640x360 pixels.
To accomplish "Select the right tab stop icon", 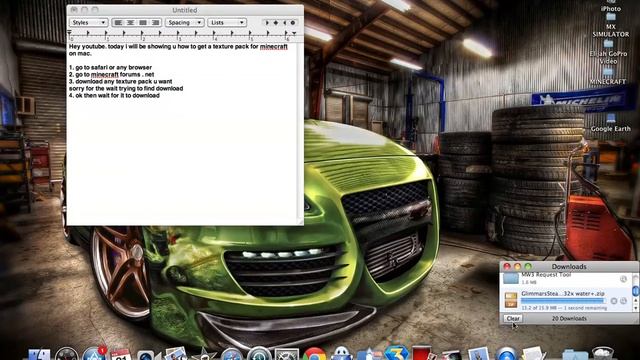I will [284, 23].
